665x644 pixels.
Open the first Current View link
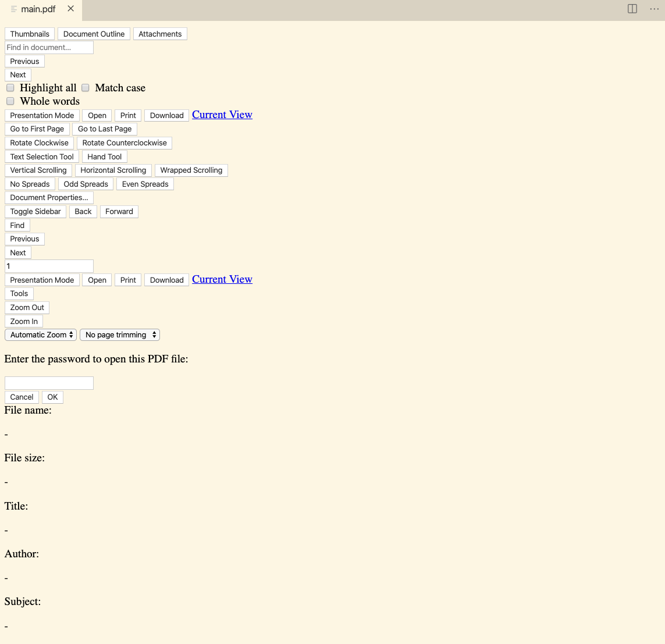click(x=222, y=115)
